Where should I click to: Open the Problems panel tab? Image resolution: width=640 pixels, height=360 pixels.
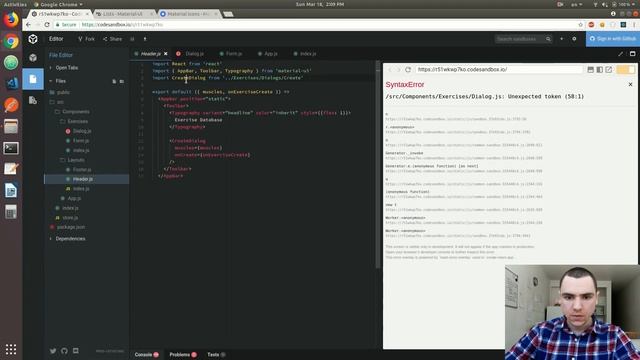click(x=183, y=355)
